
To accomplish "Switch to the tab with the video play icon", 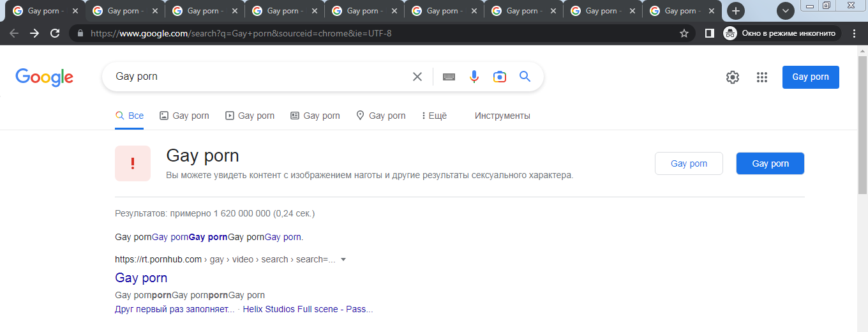I will pos(250,116).
